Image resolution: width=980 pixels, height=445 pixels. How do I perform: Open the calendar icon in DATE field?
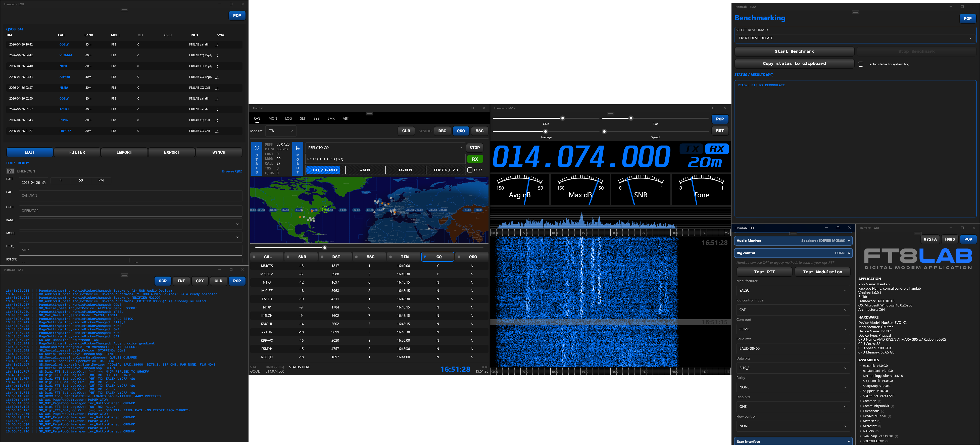tap(44, 183)
